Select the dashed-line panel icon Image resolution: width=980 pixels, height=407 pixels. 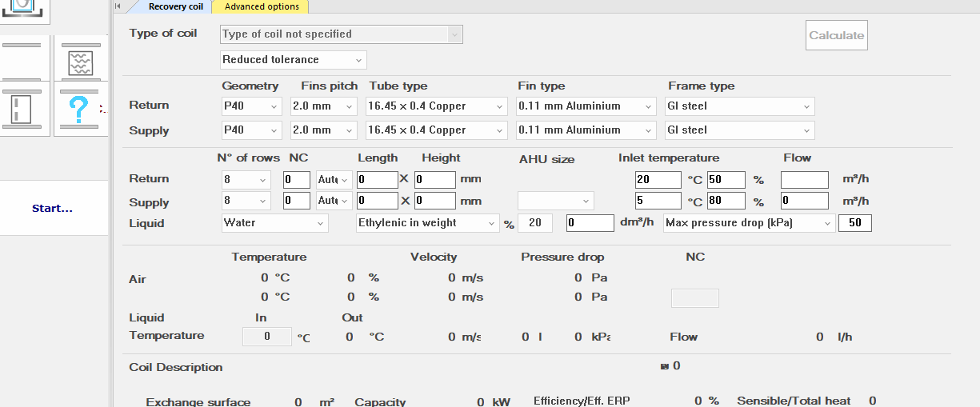pyautogui.click(x=22, y=110)
